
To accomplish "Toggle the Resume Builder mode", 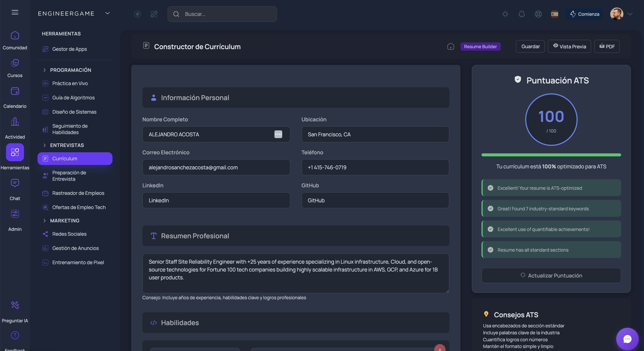I will 480,46.
